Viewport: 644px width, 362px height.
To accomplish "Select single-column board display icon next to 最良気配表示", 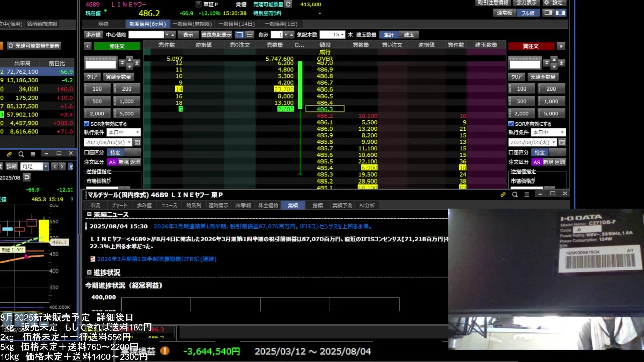I will point(239,35).
